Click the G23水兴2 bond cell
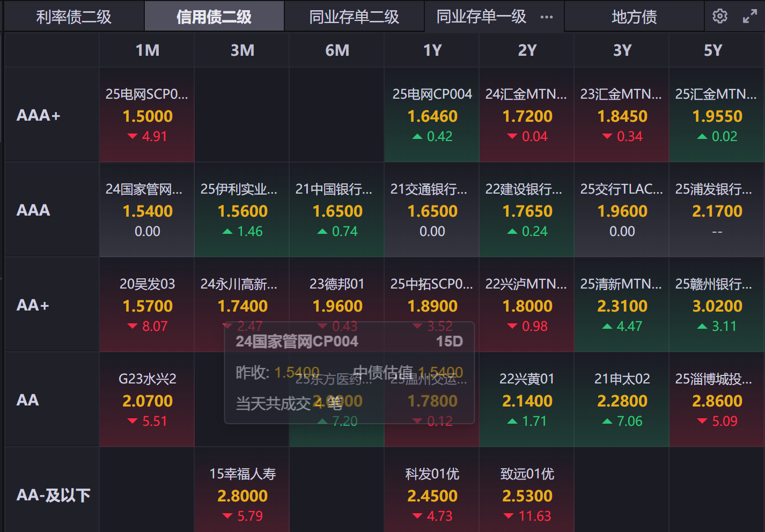The image size is (765, 532). [147, 400]
